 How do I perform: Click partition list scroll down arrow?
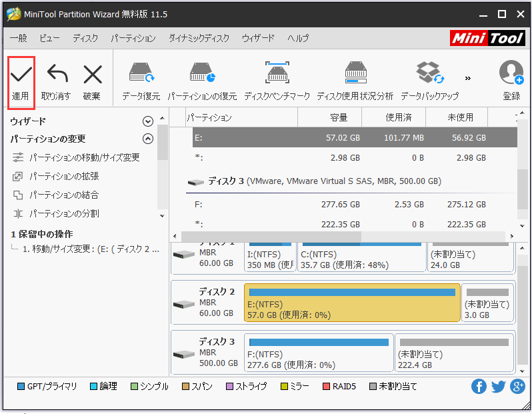(522, 226)
